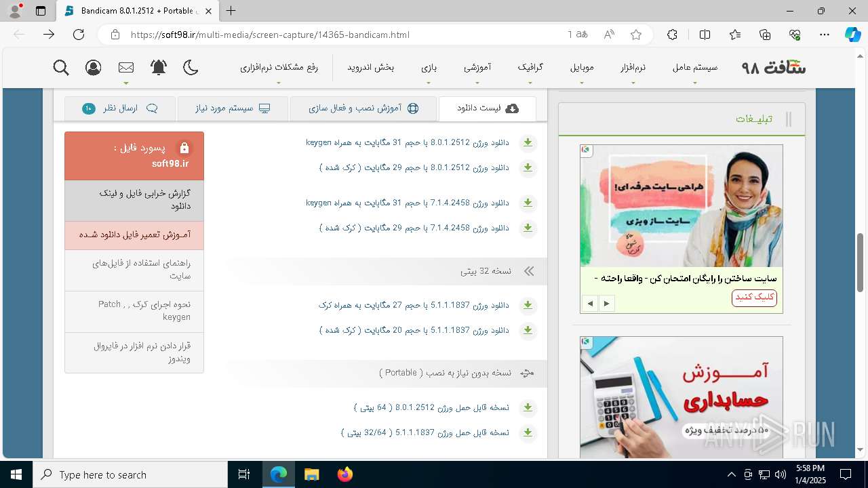
Task: Open a new browser tab
Action: pyautogui.click(x=231, y=11)
